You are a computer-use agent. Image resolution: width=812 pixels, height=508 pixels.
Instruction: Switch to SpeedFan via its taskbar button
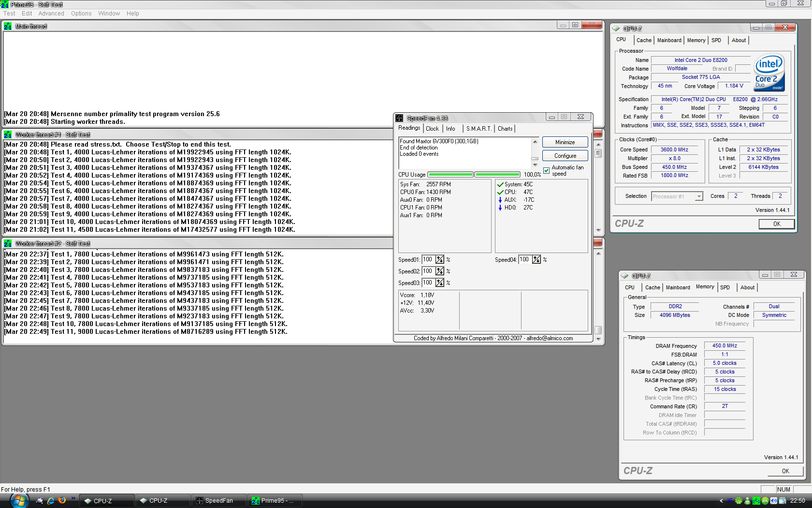tap(218, 501)
